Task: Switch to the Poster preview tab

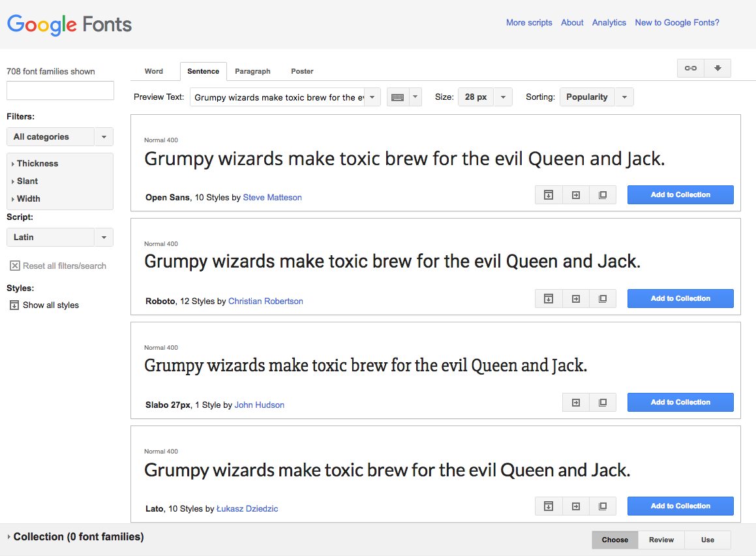Action: 302,71
